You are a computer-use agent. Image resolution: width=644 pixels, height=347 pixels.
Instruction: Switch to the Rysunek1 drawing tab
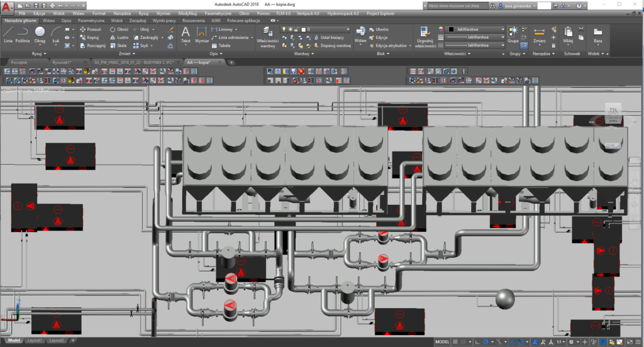62,62
